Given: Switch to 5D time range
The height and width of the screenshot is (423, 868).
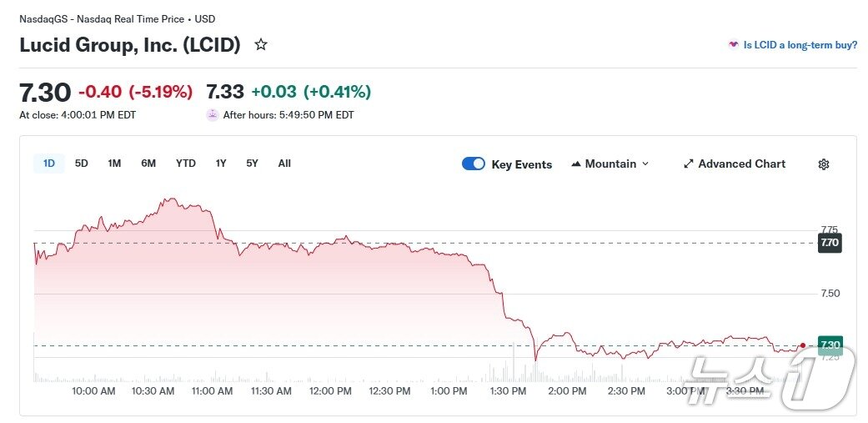Looking at the screenshot, I should tap(81, 164).
